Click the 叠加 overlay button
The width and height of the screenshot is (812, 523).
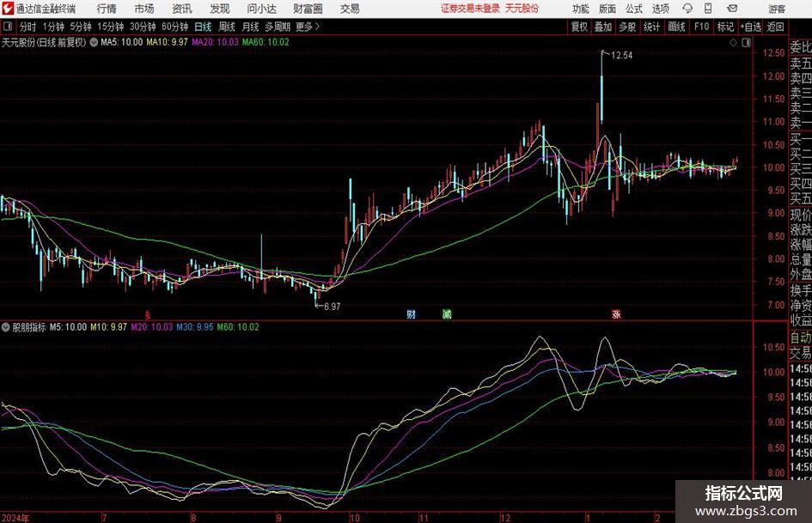pos(603,27)
